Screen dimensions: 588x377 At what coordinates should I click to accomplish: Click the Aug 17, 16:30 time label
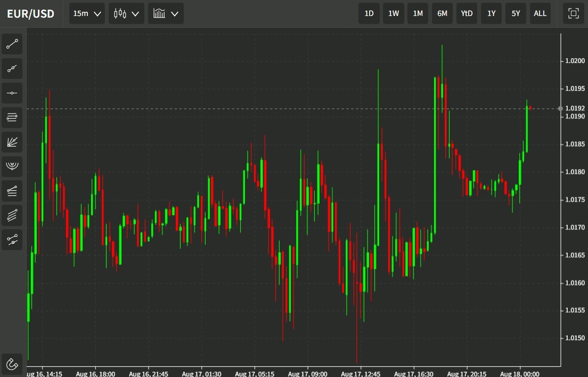(x=414, y=374)
